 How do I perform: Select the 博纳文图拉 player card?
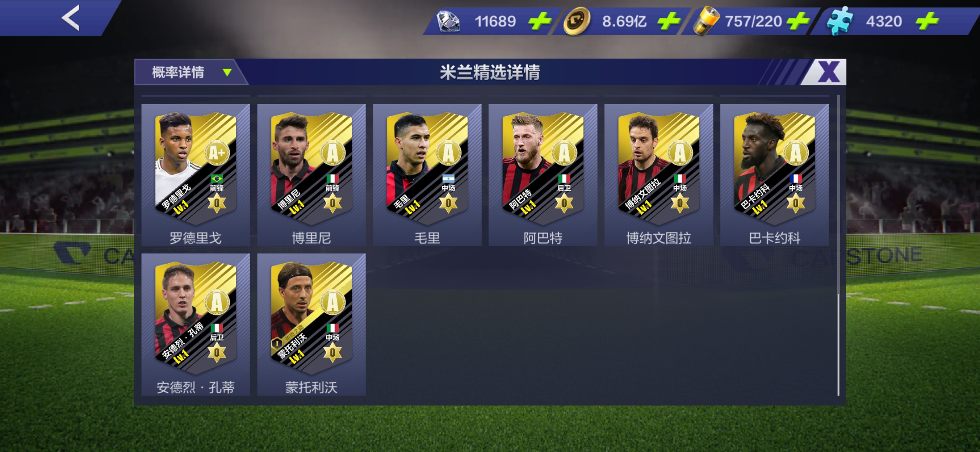click(x=658, y=175)
